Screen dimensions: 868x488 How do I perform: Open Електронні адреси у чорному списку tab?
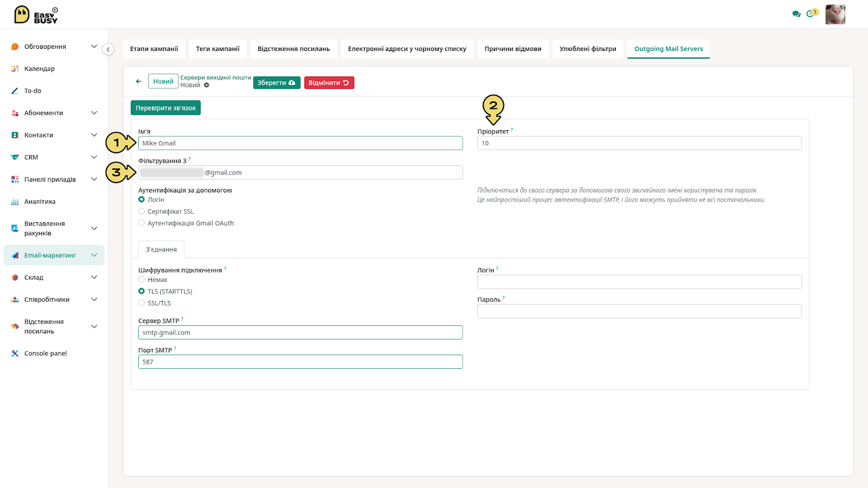[x=407, y=49]
